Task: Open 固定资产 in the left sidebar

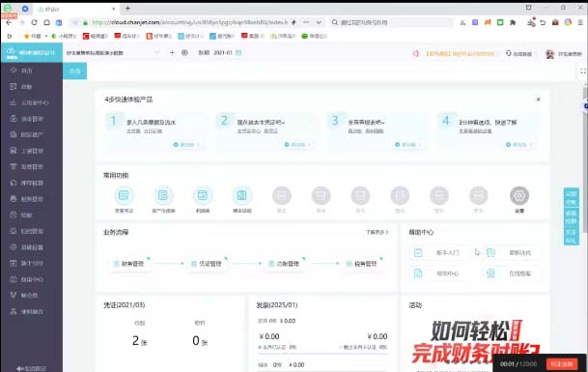Action: 32,134
